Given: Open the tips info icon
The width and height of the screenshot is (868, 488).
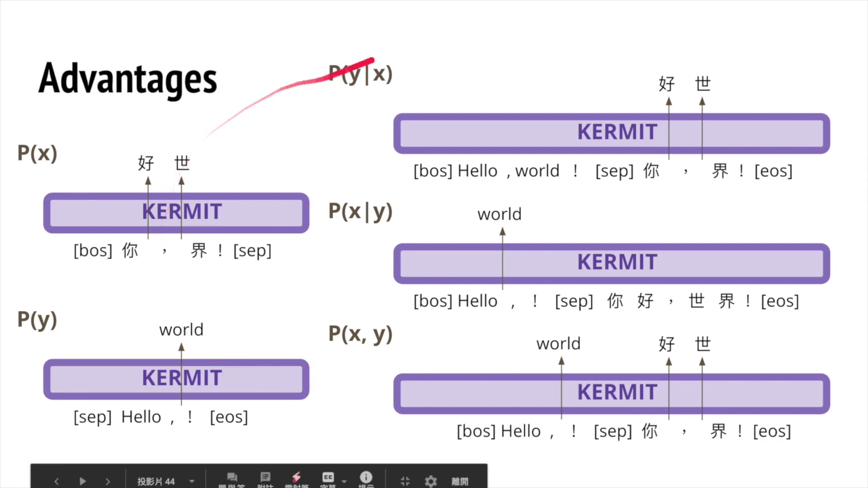Looking at the screenshot, I should click(x=366, y=480).
